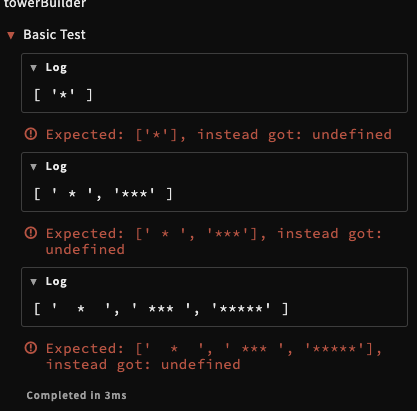The width and height of the screenshot is (417, 411).
Task: Click the error icon beside the '*****' expected message
Action: pyautogui.click(x=31, y=348)
